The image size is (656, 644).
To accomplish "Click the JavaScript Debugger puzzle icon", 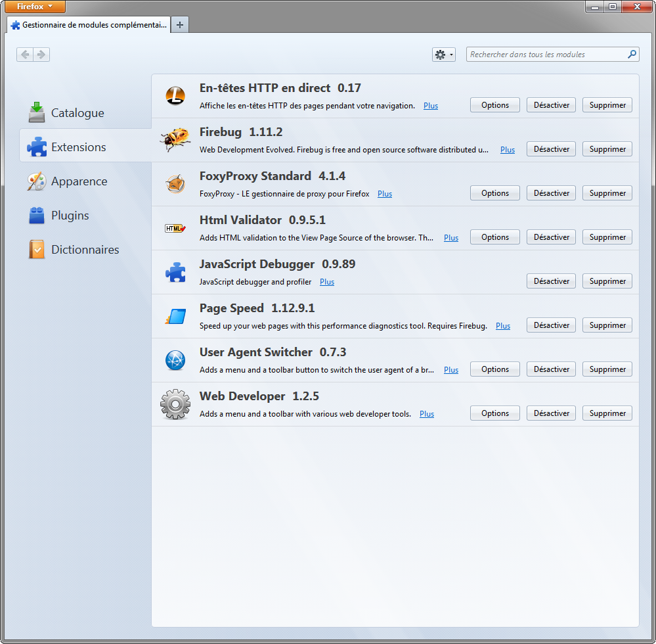I will click(175, 272).
